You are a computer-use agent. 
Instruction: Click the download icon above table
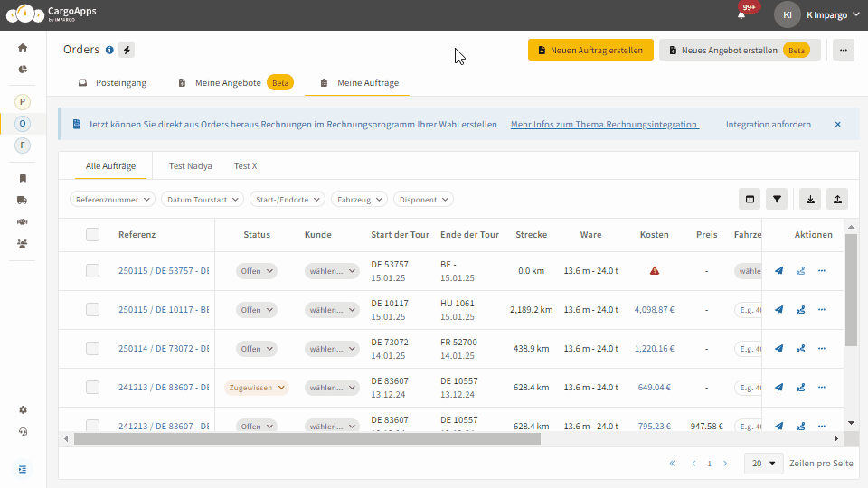click(811, 199)
